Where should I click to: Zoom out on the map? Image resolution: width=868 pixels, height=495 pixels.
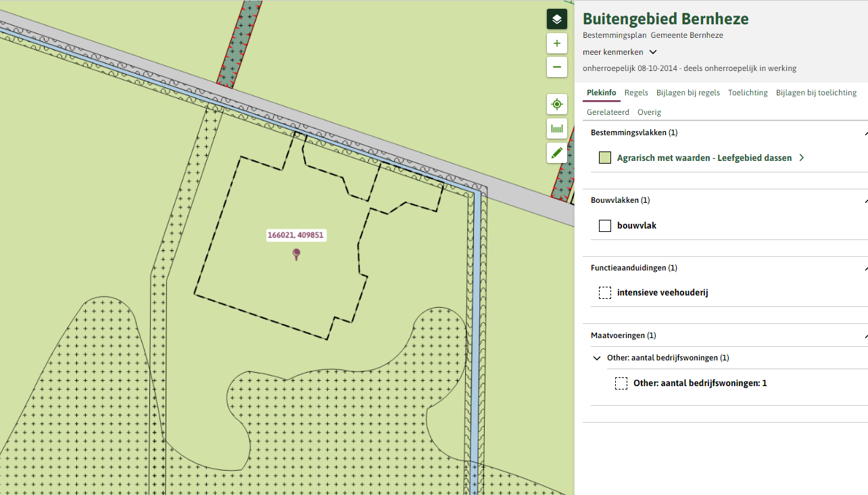[557, 67]
